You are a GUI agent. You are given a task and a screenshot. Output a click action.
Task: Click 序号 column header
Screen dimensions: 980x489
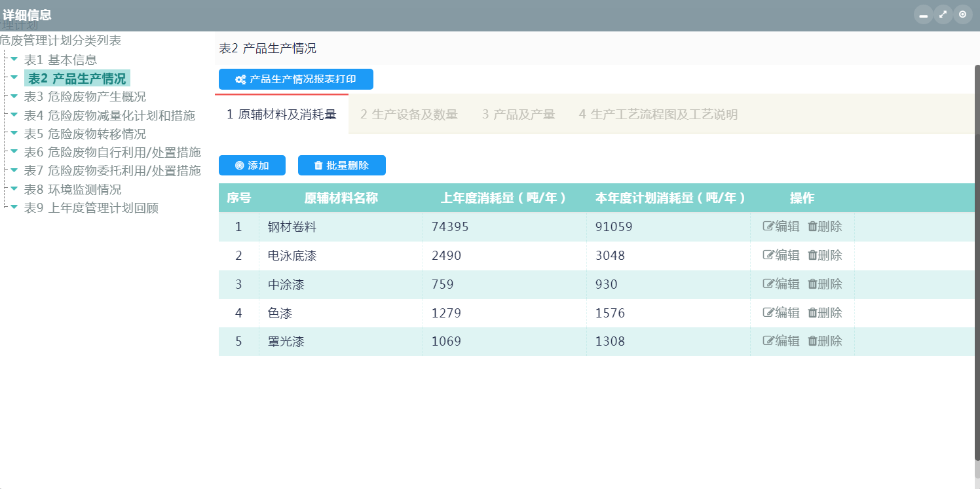point(239,198)
